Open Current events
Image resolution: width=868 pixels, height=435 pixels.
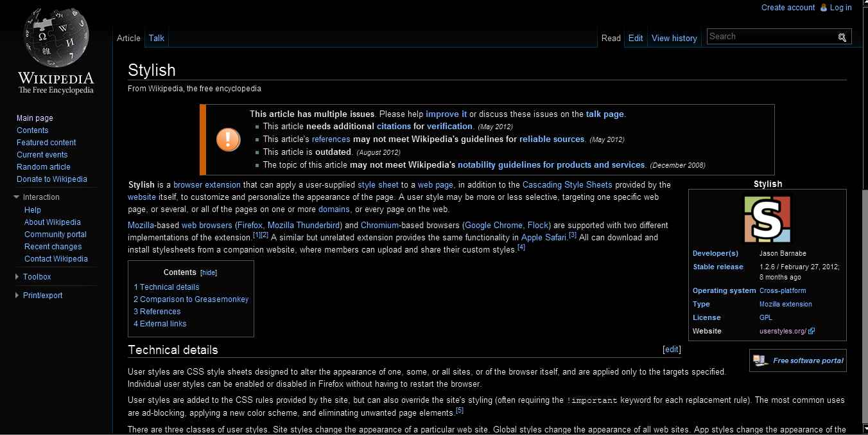tap(42, 155)
